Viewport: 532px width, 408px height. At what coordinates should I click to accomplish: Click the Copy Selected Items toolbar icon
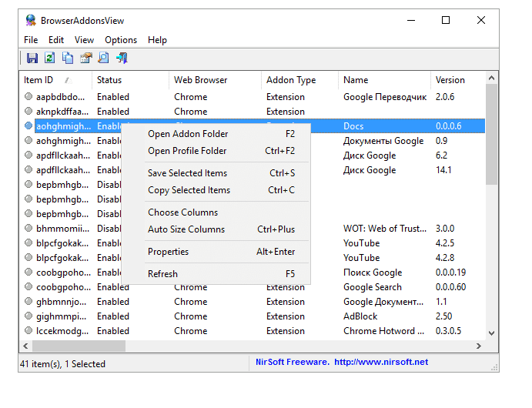coord(68,58)
